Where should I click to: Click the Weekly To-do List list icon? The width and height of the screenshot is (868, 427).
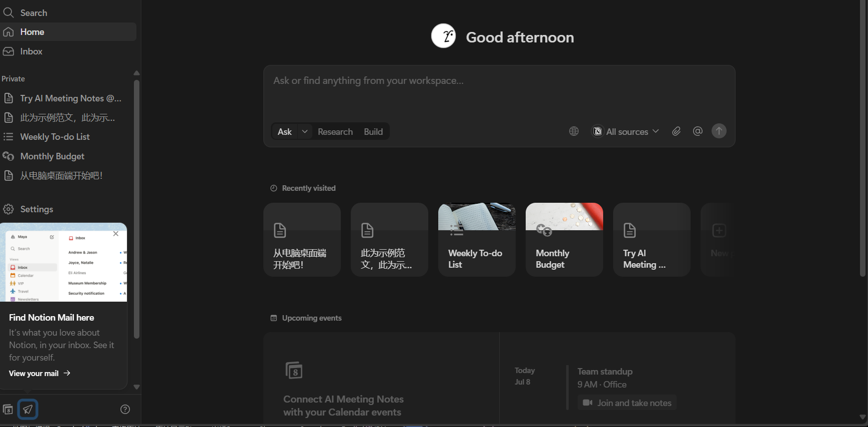(x=8, y=137)
